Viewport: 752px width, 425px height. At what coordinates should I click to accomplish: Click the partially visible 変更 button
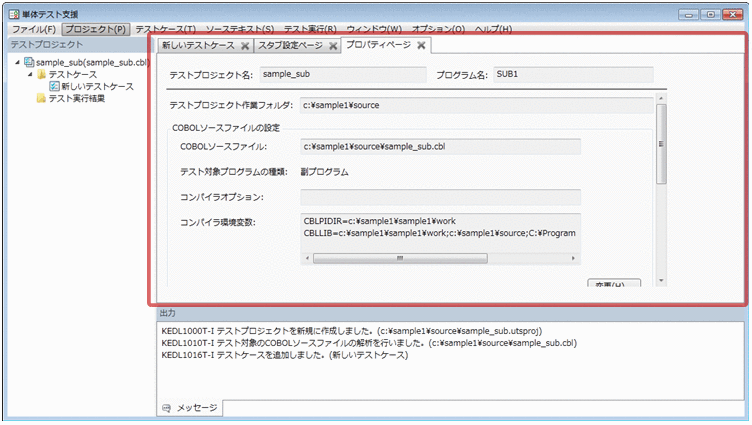tap(614, 283)
